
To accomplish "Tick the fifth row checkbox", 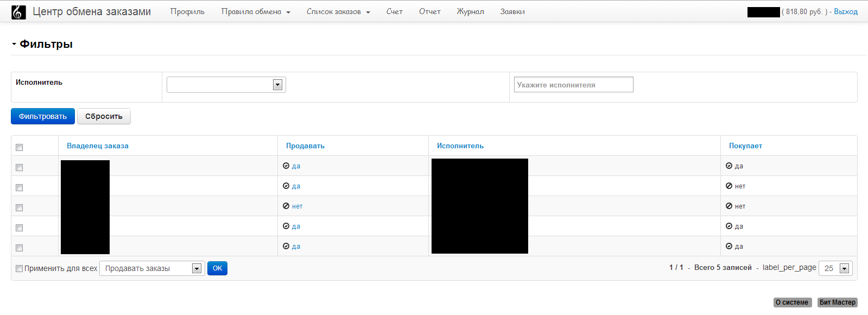I will (20, 248).
